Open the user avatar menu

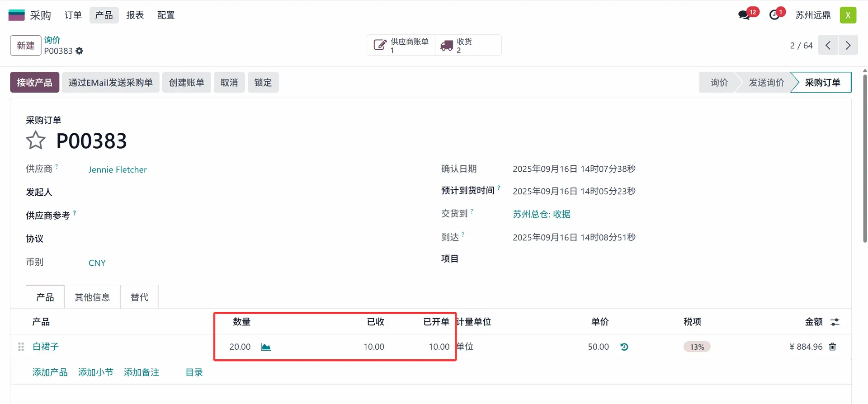(848, 15)
